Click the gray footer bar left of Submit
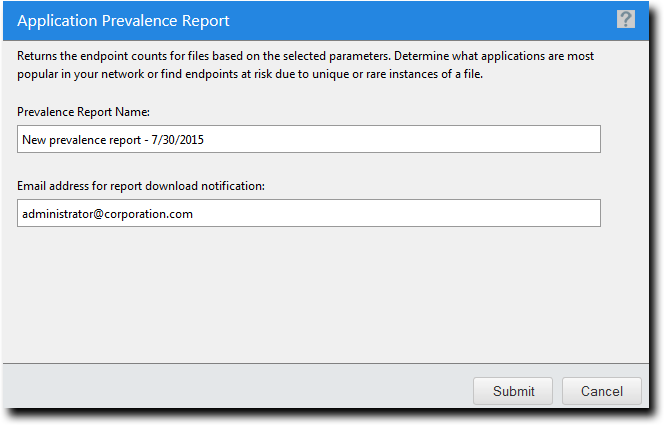This screenshot has height=425, width=664. pyautogui.click(x=230, y=391)
